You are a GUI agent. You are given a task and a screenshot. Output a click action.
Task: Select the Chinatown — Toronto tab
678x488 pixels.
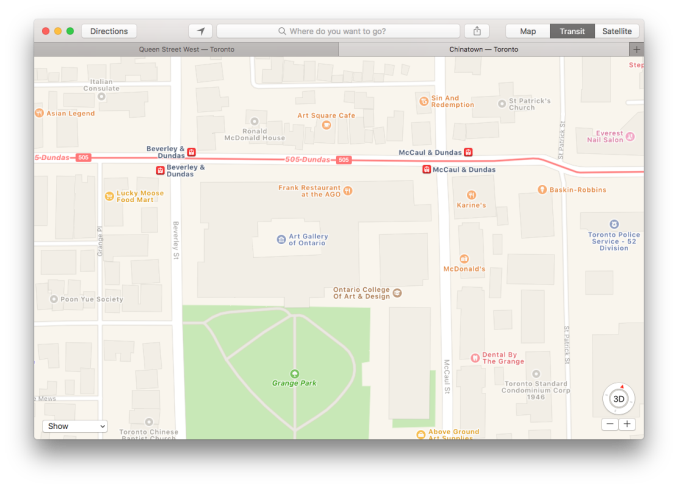484,49
